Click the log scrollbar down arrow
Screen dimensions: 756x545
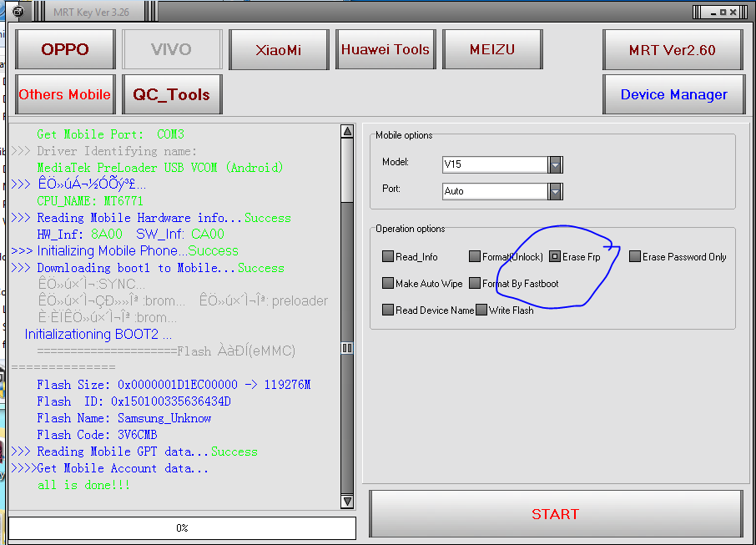(x=347, y=501)
